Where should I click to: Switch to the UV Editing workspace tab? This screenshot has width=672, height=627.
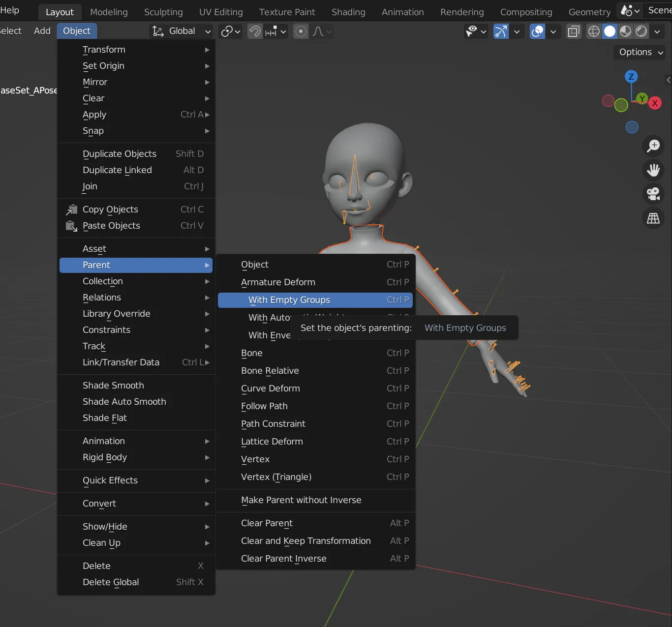coord(221,12)
